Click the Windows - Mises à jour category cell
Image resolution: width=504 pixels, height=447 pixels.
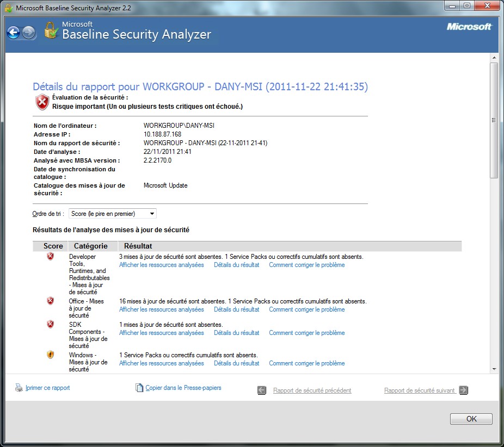[x=88, y=362]
